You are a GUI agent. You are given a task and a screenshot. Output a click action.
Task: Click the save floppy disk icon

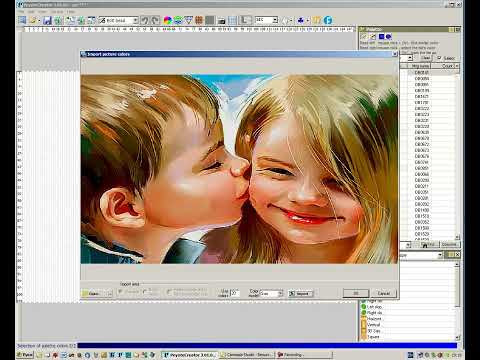(x=47, y=20)
